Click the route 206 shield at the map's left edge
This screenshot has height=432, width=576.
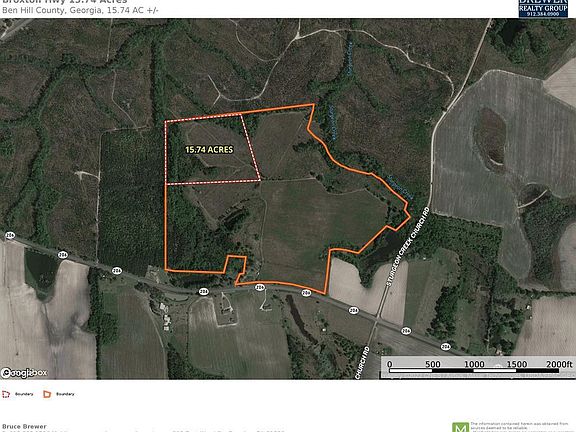(10, 235)
